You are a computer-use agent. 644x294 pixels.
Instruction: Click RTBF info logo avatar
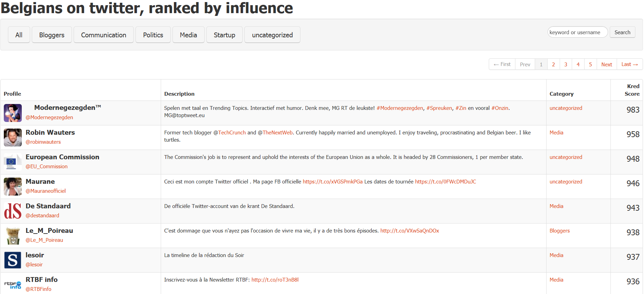[13, 285]
